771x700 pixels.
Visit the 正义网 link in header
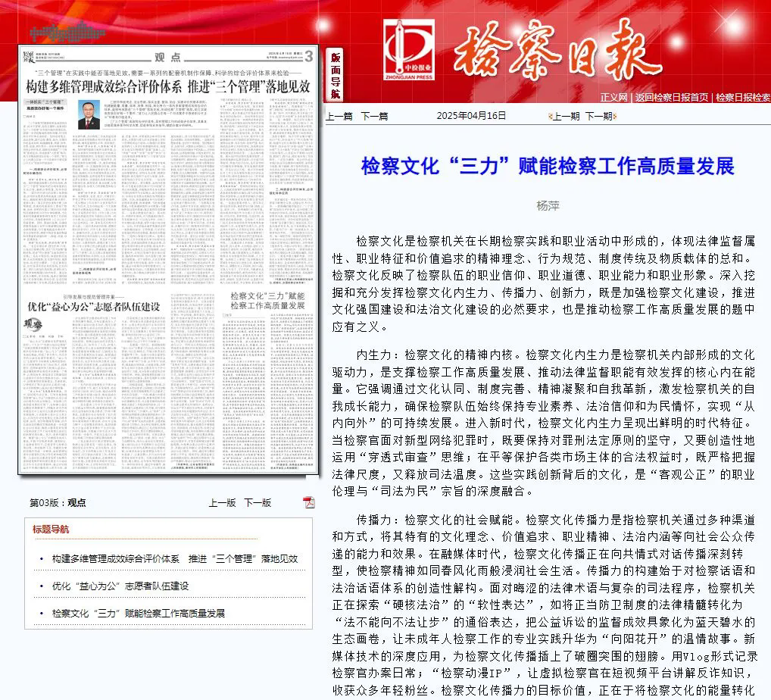pos(613,97)
